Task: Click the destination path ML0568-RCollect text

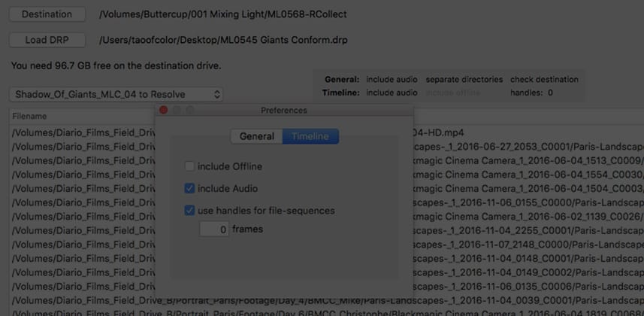Action: click(223, 14)
